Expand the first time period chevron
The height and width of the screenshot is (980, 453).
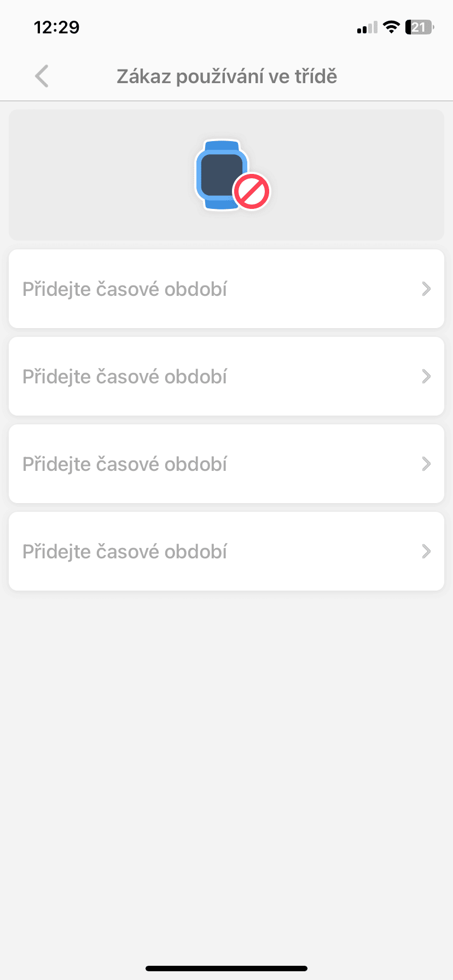426,289
